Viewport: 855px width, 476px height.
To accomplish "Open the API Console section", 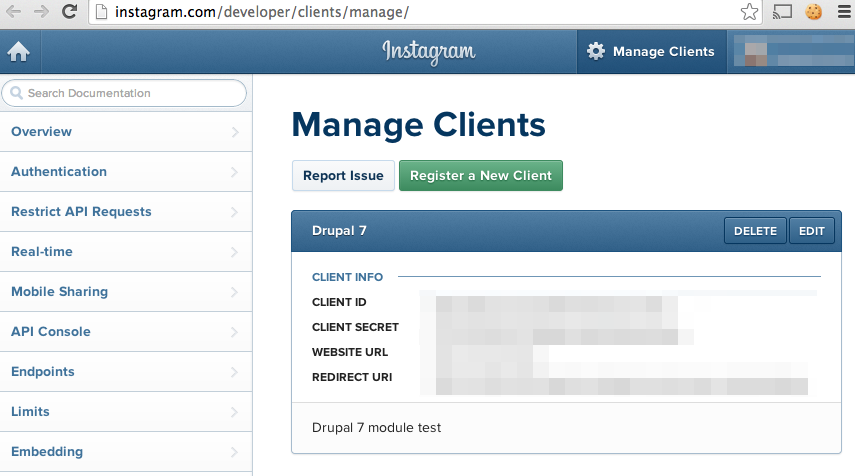I will pyautogui.click(x=126, y=332).
